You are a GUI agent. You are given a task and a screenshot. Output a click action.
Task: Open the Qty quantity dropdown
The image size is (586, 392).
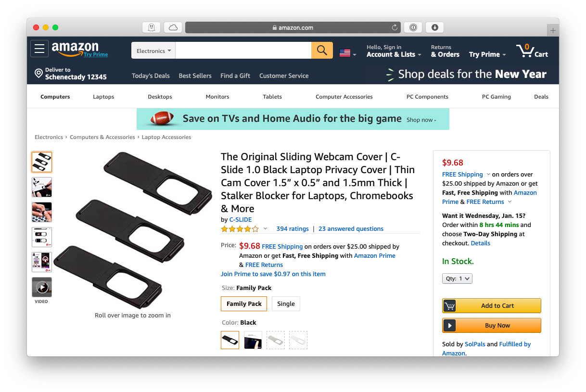[457, 278]
